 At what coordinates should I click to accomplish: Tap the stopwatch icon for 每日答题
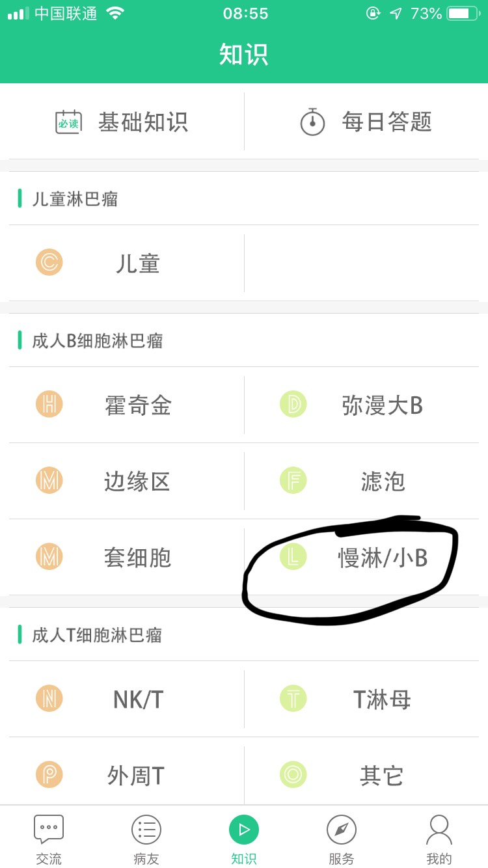click(x=312, y=122)
